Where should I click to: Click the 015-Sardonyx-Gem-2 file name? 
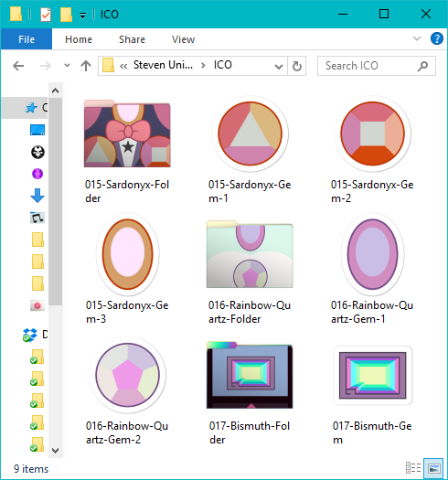tap(372, 191)
